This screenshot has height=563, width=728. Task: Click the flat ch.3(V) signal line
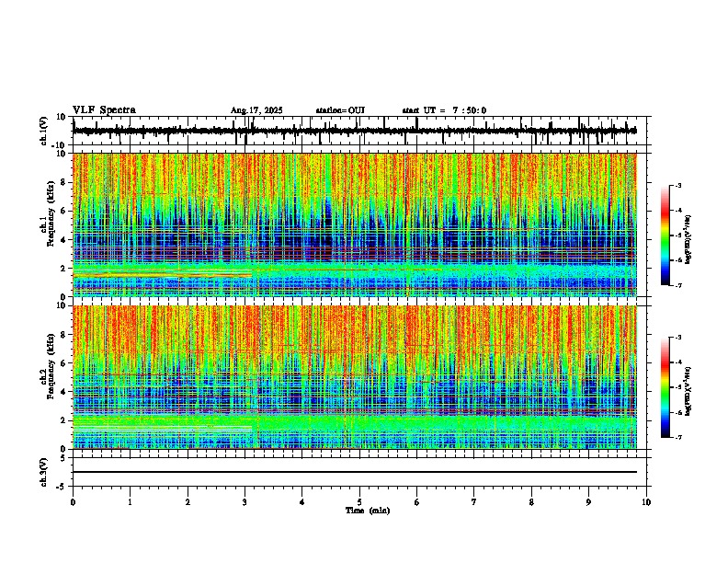click(355, 472)
